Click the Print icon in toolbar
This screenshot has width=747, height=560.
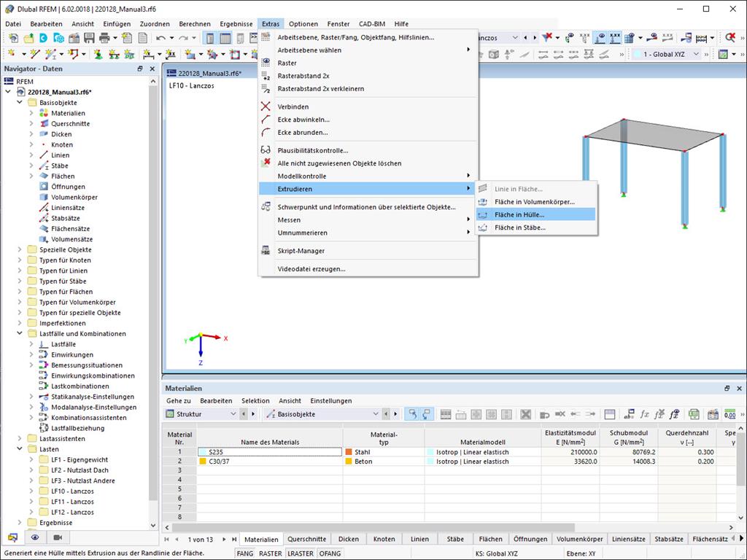[x=104, y=38]
